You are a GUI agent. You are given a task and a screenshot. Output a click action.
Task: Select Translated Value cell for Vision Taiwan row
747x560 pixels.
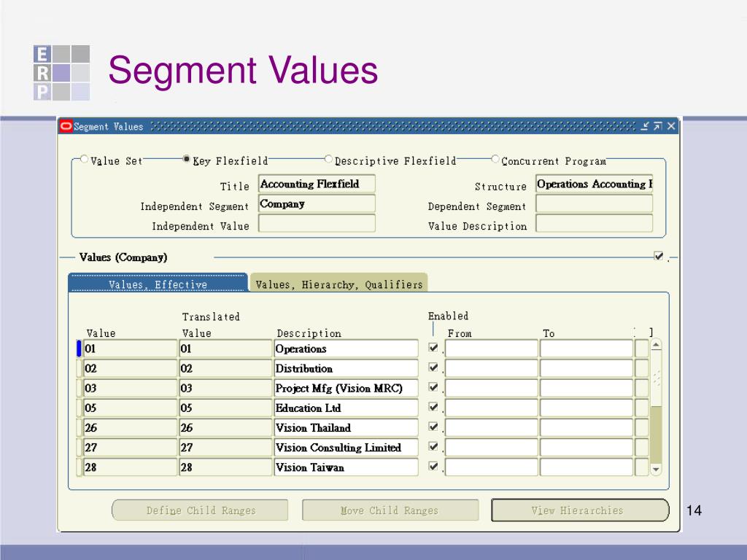coord(225,467)
